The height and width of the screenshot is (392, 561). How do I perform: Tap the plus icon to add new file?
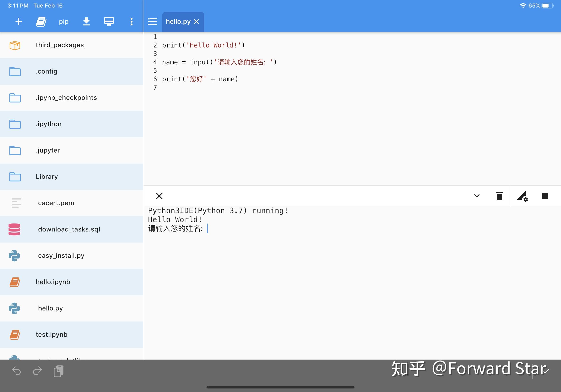click(19, 22)
